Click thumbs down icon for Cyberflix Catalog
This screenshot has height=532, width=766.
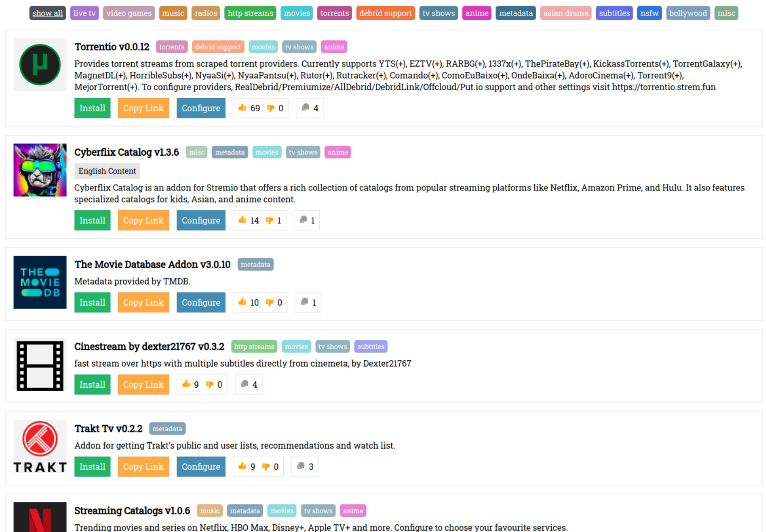coord(269,221)
